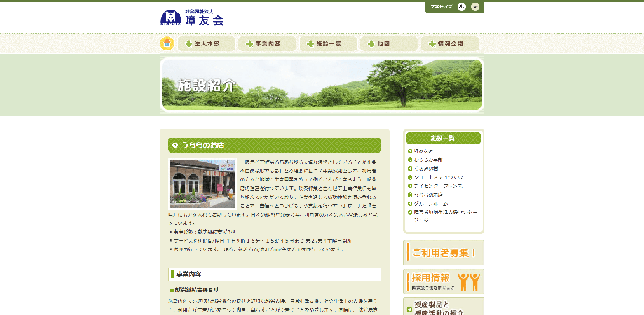
Task: Open the 情報公開 menu item
Action: pos(450,44)
